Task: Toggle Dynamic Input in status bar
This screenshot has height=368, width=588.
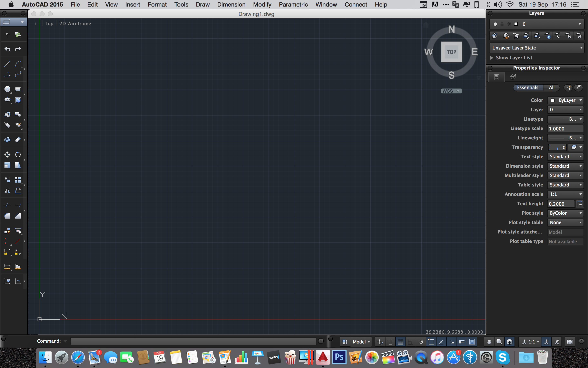Action: pyautogui.click(x=451, y=342)
